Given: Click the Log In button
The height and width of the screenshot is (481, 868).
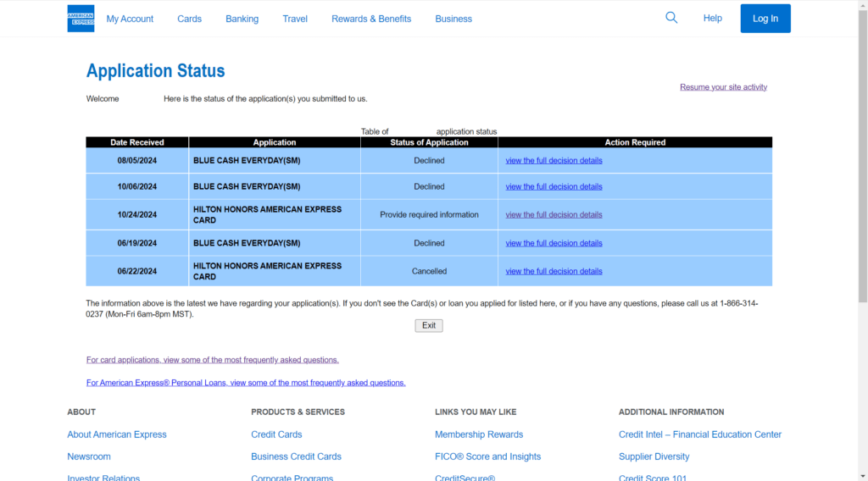Looking at the screenshot, I should 765,19.
